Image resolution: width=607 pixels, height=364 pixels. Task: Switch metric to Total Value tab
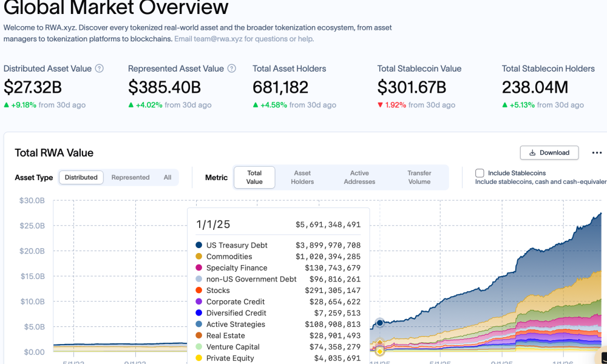point(254,177)
